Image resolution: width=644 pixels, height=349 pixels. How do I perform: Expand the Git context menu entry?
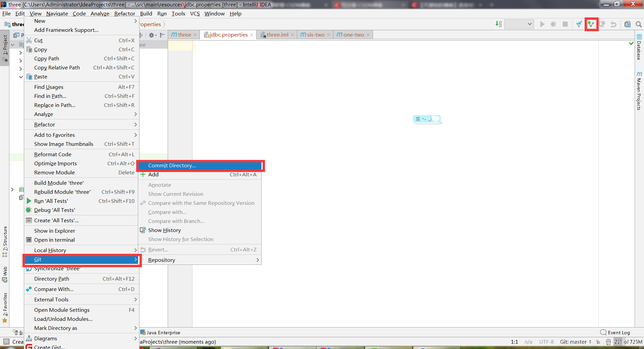[x=82, y=259]
